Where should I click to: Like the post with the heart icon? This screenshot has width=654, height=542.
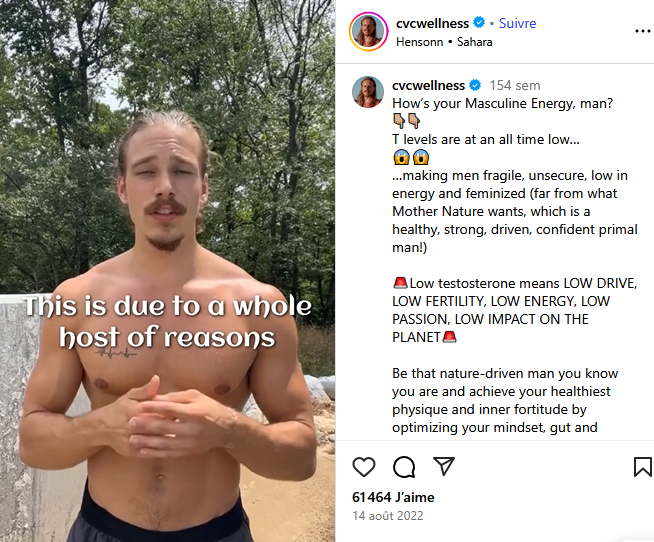pos(364,466)
